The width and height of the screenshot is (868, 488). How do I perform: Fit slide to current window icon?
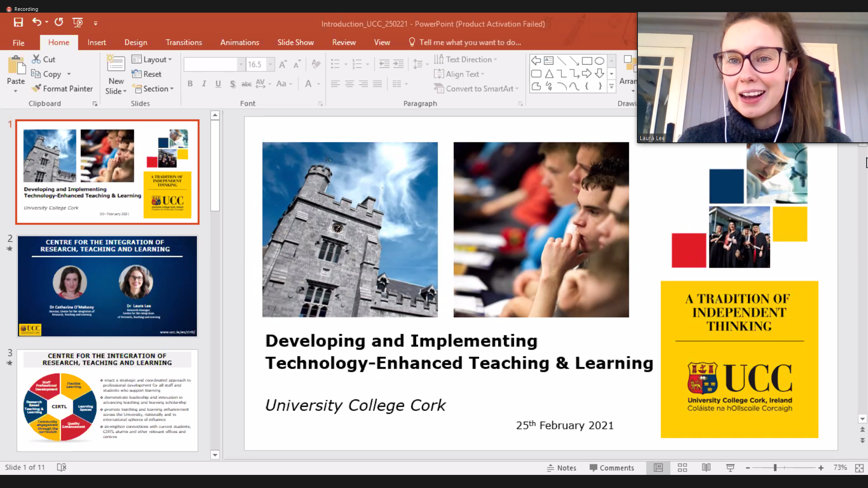coord(859,468)
